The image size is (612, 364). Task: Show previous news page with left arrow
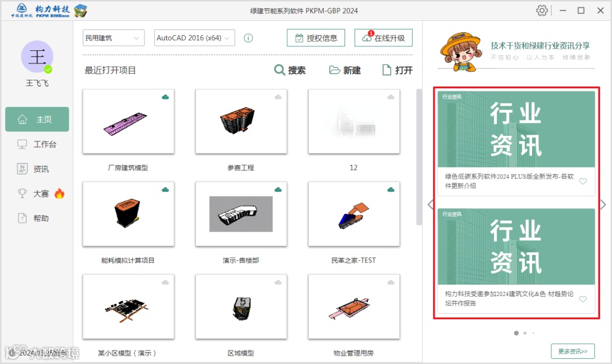[x=430, y=204]
